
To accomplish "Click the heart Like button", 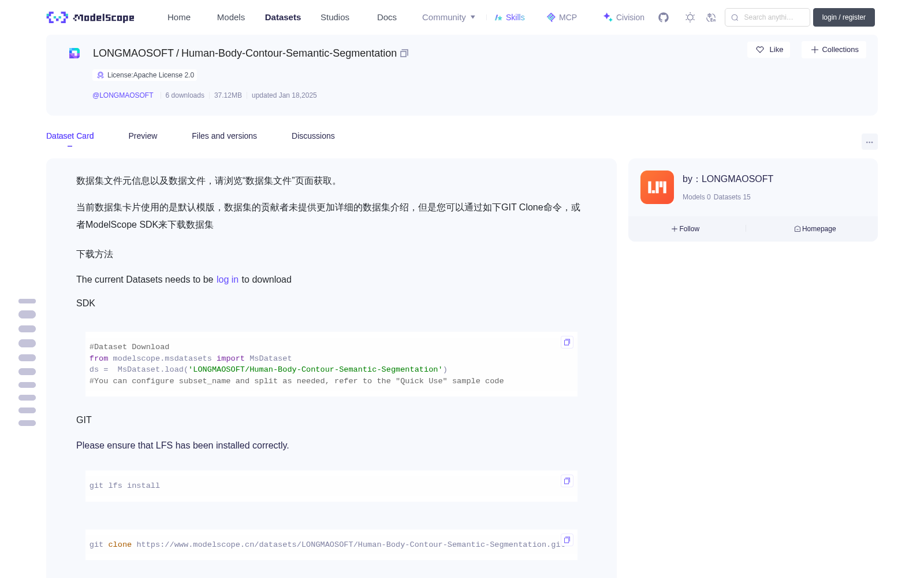I will point(769,50).
